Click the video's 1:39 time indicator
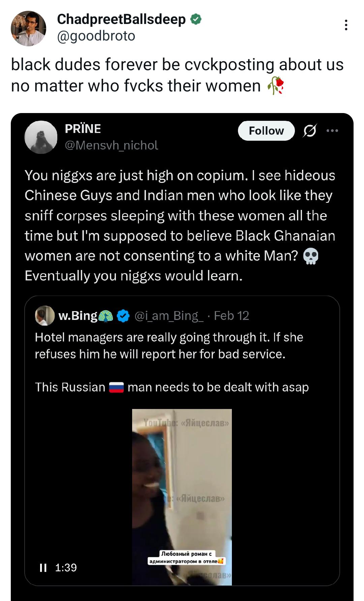Image resolution: width=364 pixels, height=601 pixels. [66, 568]
